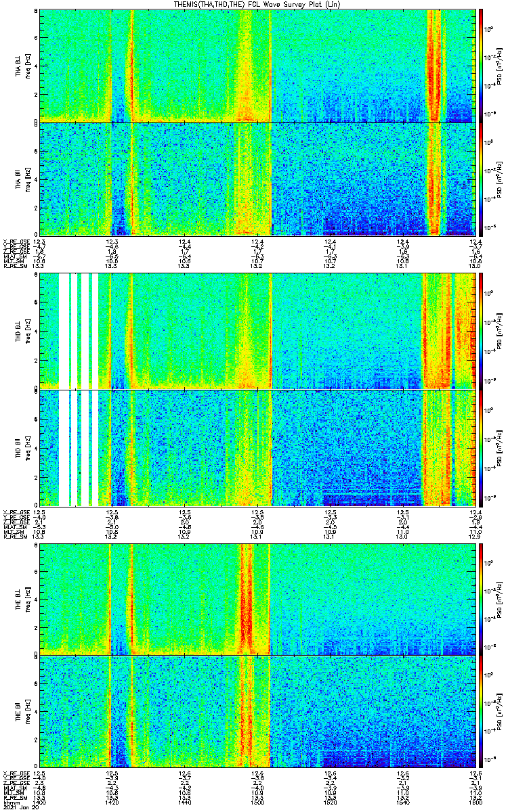Click the THD B∥ spectrogram panel
Screen dimensions: 508x812
(256, 448)
